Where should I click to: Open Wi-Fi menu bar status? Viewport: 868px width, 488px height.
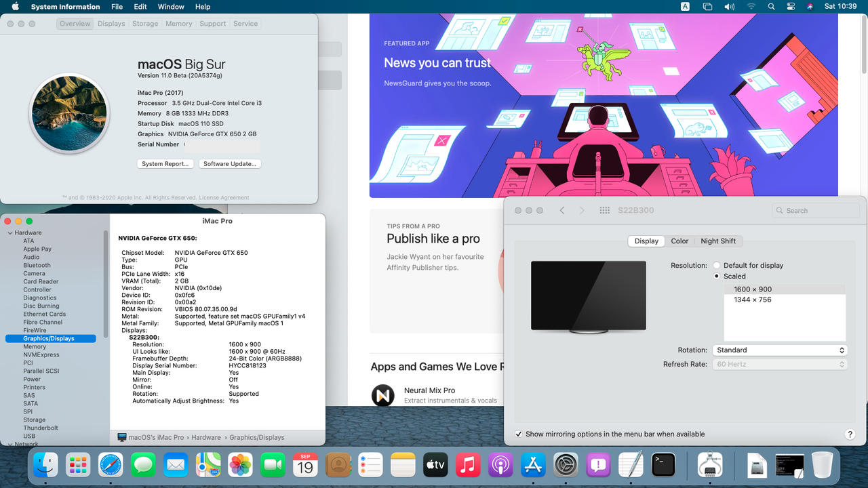click(x=751, y=7)
